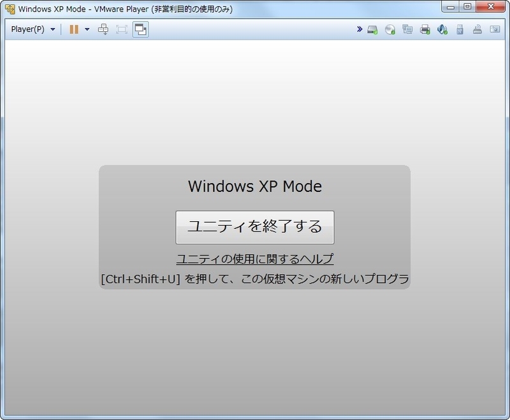Click the CD/DVD drive device icon
Viewport: 510px width, 420px height.
tap(390, 29)
